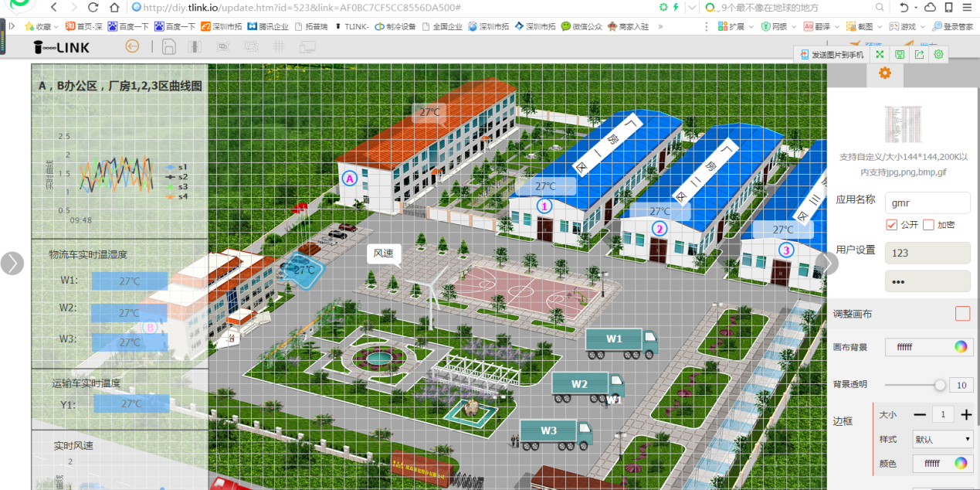Click the W1 truck on map
Image resolution: width=980 pixels, height=490 pixels.
click(x=620, y=341)
